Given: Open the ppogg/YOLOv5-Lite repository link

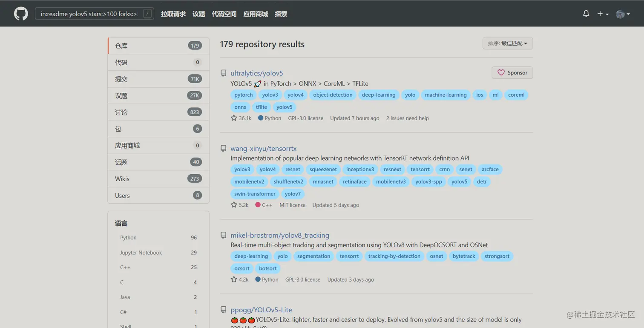Looking at the screenshot, I should click(261, 310).
